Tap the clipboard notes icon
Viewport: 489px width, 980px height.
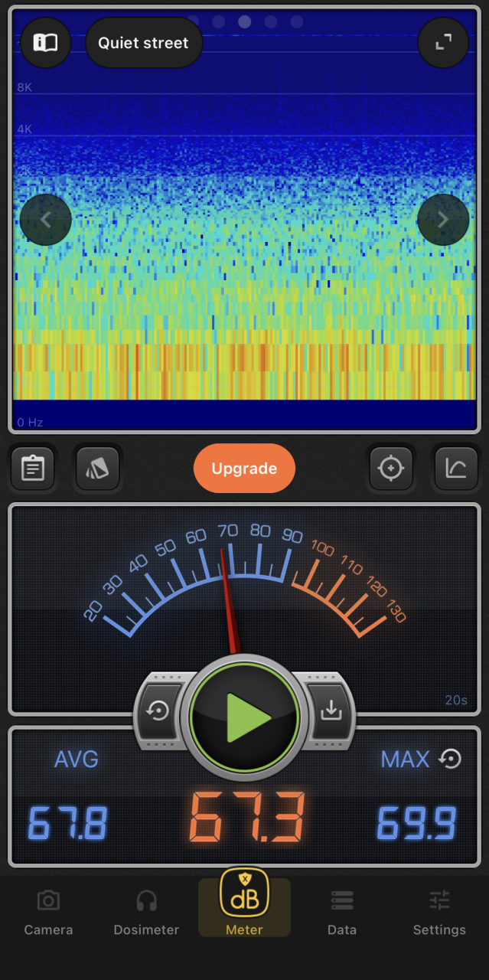coord(32,468)
